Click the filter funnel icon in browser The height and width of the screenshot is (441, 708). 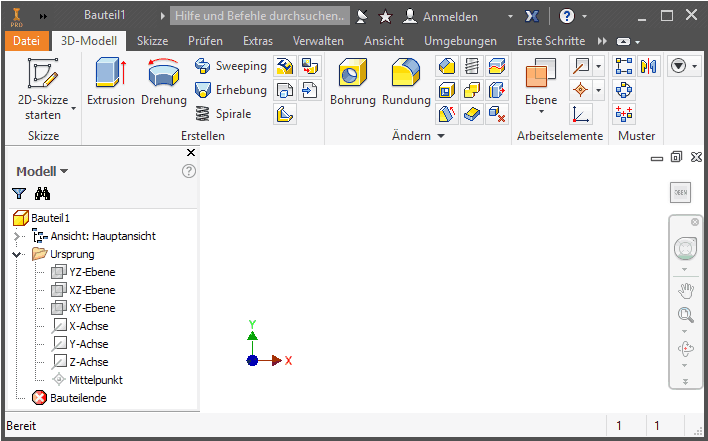pyautogui.click(x=19, y=194)
